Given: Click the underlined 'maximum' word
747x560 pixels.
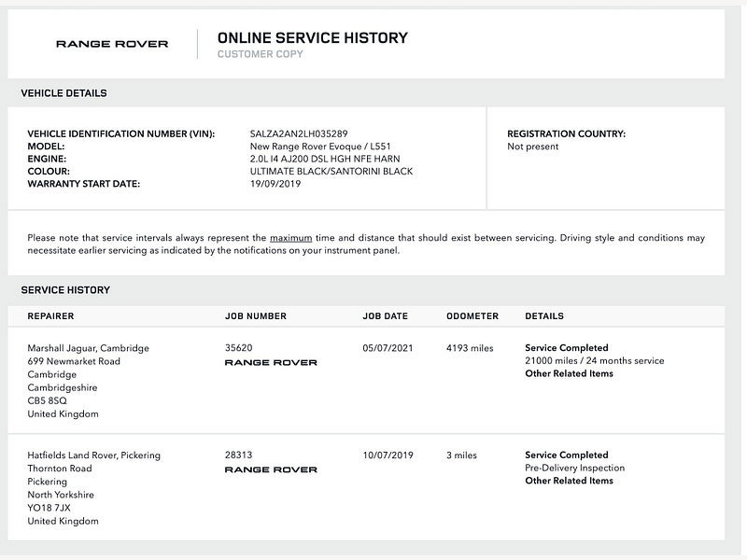Looking at the screenshot, I should coord(290,238).
